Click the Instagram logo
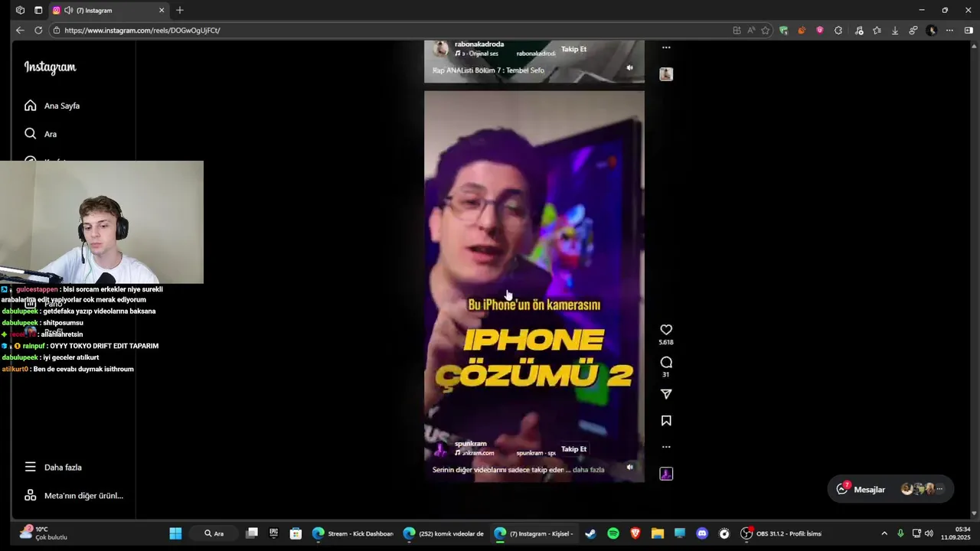980x551 pixels. [x=50, y=67]
